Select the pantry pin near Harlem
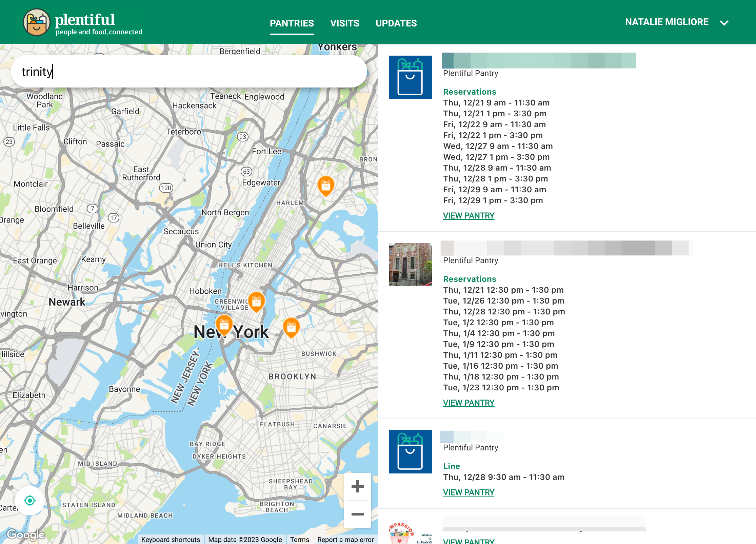The width and height of the screenshot is (756, 544). click(x=326, y=186)
